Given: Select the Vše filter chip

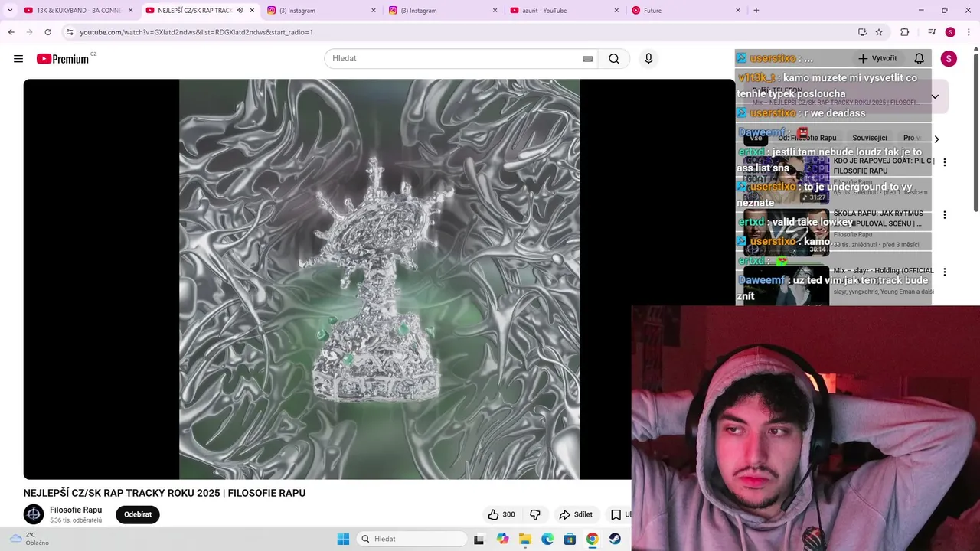Looking at the screenshot, I should [756, 139].
